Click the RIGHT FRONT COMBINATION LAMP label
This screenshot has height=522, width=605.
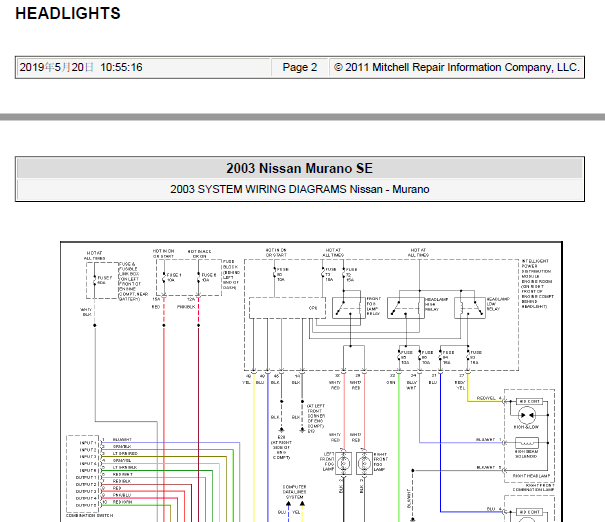[x=534, y=488]
